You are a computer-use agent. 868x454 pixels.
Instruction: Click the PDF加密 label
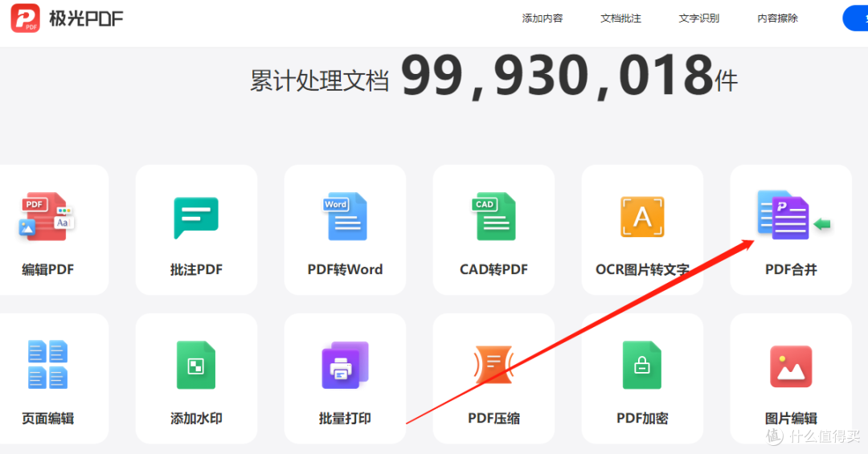tap(642, 419)
